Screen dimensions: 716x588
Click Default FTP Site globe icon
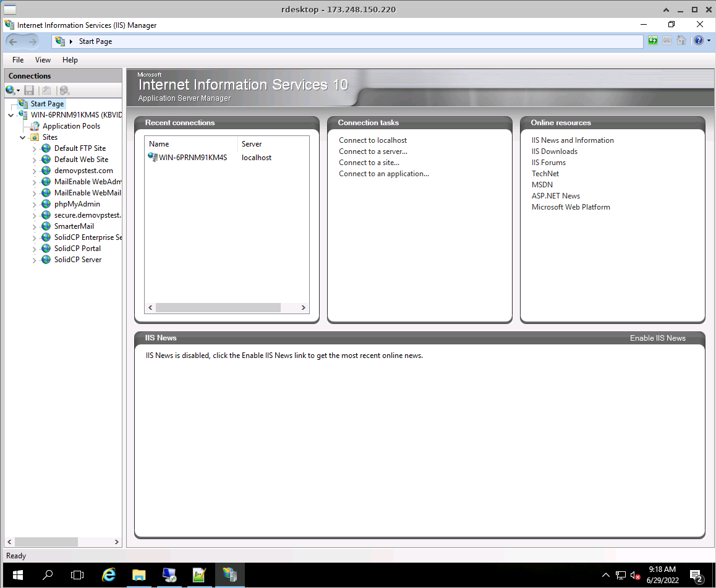46,148
